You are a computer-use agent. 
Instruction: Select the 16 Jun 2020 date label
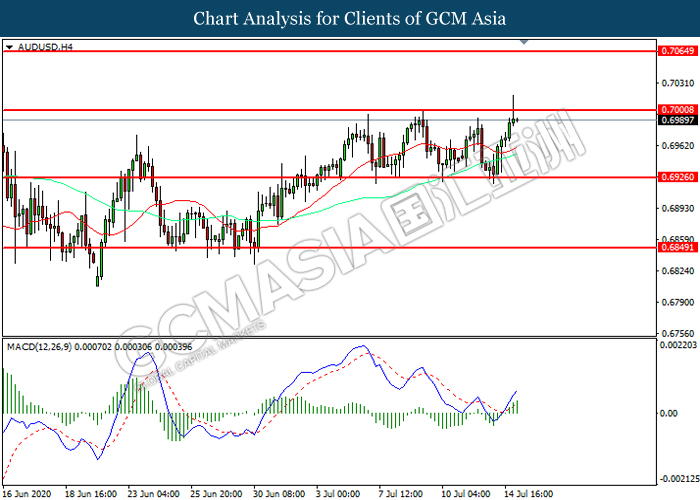click(x=27, y=493)
